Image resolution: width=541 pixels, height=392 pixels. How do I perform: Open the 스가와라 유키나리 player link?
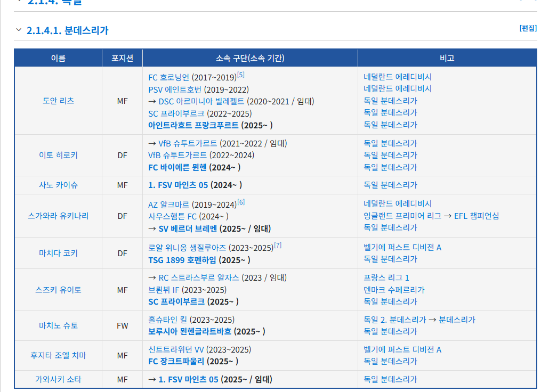tap(58, 216)
